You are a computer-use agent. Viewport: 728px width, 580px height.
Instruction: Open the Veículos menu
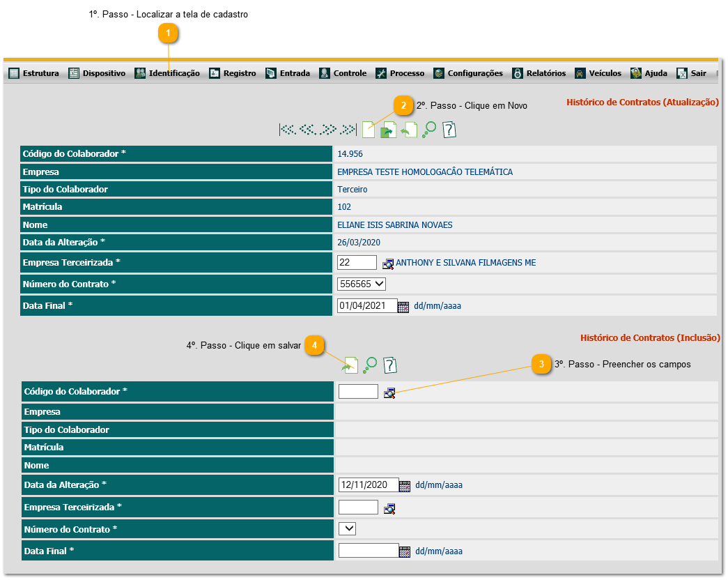[598, 73]
